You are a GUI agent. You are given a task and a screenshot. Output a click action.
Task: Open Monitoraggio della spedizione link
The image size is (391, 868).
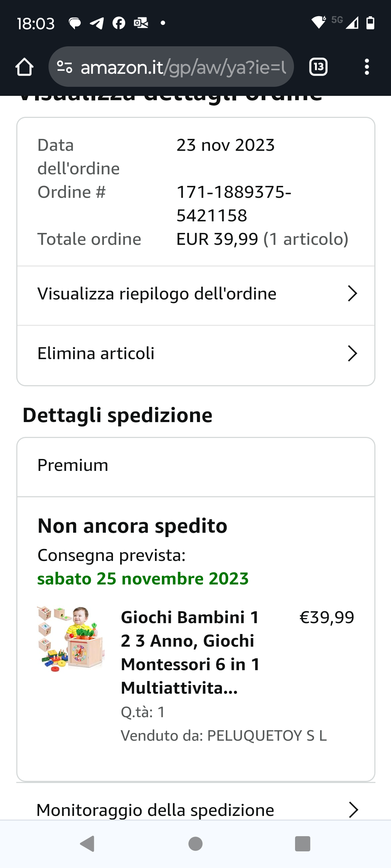click(x=155, y=810)
